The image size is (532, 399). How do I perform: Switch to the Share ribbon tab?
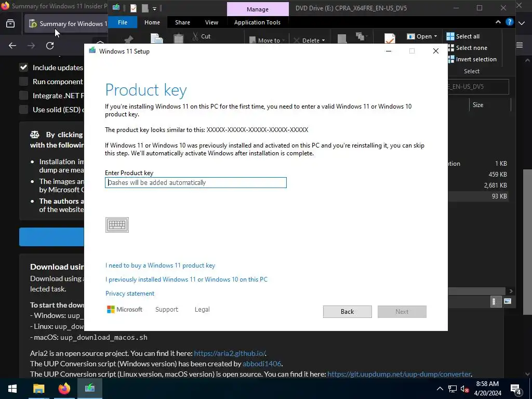tap(182, 22)
